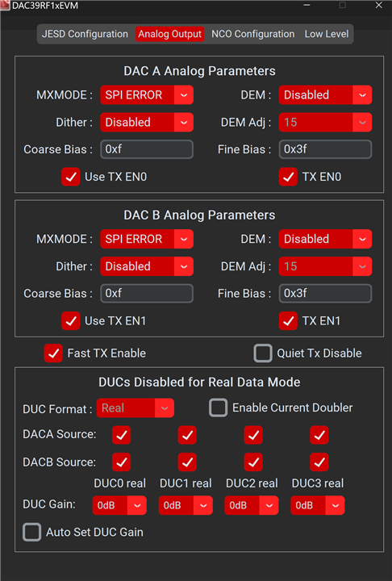
Task: Uncheck the Use TX EN0 checkbox
Action: point(71,177)
